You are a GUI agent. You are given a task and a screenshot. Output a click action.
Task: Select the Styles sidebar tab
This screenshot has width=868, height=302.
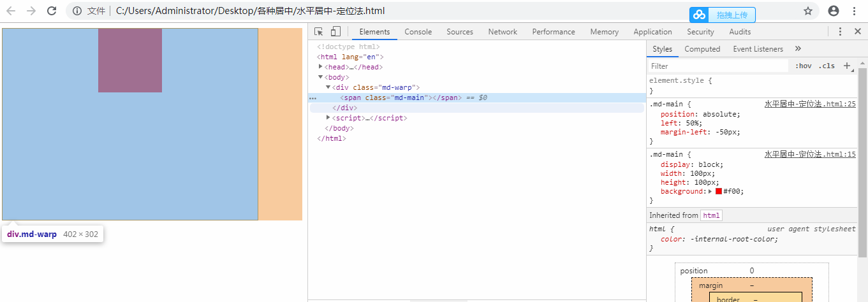click(x=662, y=49)
